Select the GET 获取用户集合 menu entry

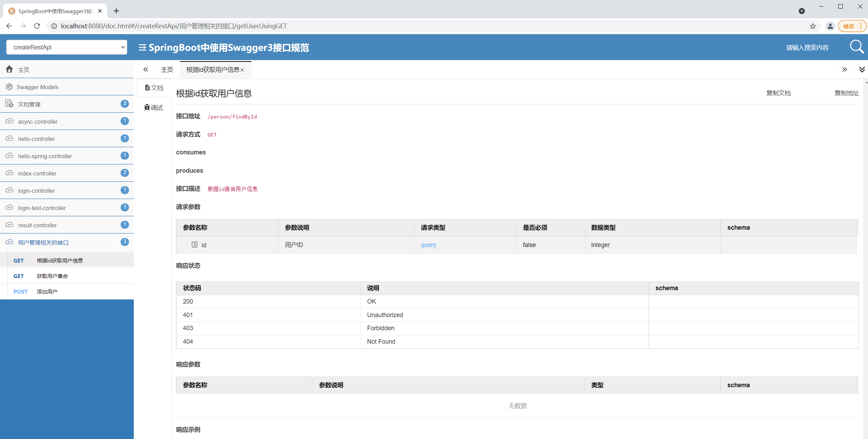click(52, 276)
